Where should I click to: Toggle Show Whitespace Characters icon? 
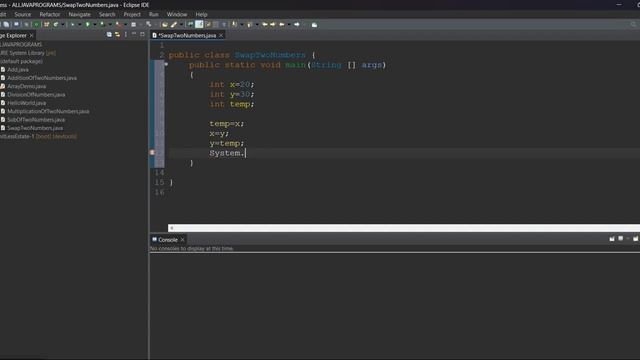[x=224, y=24]
